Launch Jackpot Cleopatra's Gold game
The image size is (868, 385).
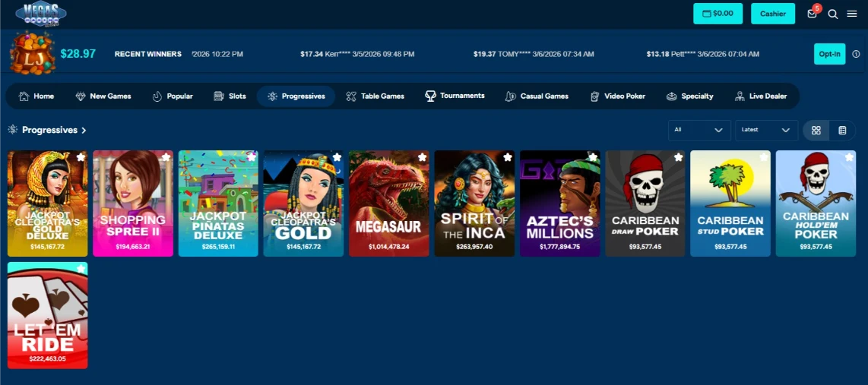303,204
